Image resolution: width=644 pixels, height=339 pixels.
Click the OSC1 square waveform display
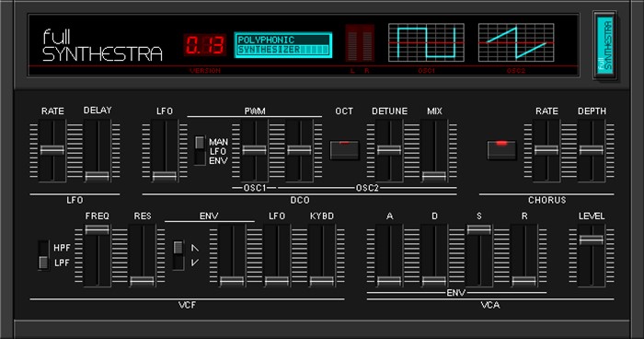click(x=426, y=42)
